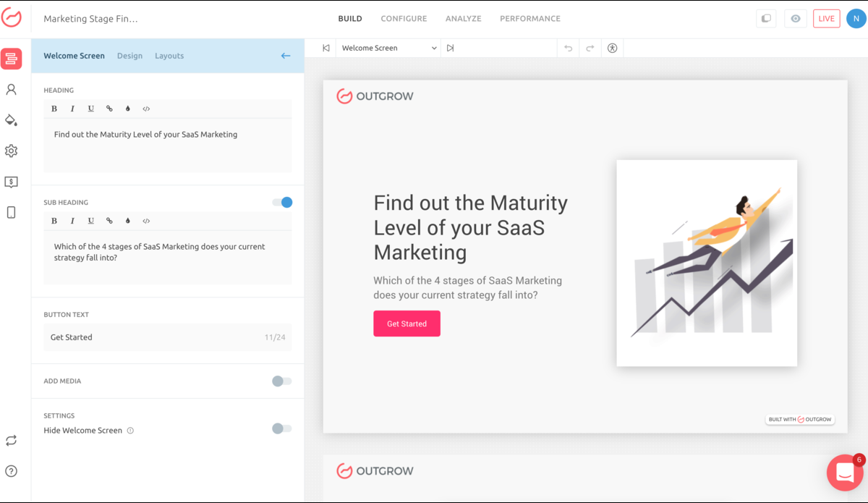Image resolution: width=868 pixels, height=503 pixels.
Task: Turn on Hide Welcome Screen toggle
Action: tap(282, 428)
